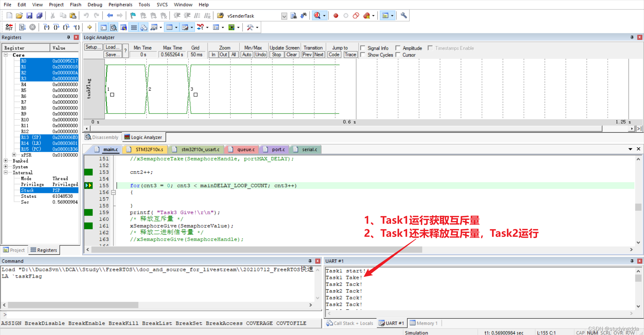Open the Debug menu

coord(95,5)
